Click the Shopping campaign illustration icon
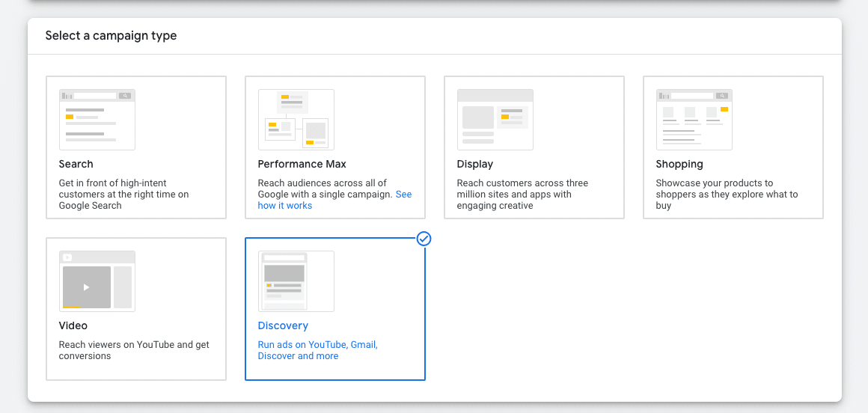 coord(694,120)
